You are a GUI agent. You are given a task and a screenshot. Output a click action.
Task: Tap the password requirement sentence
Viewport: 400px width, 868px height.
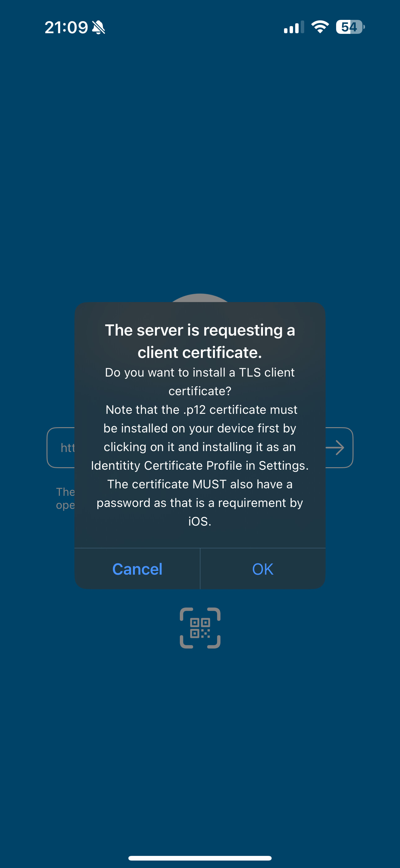200,502
